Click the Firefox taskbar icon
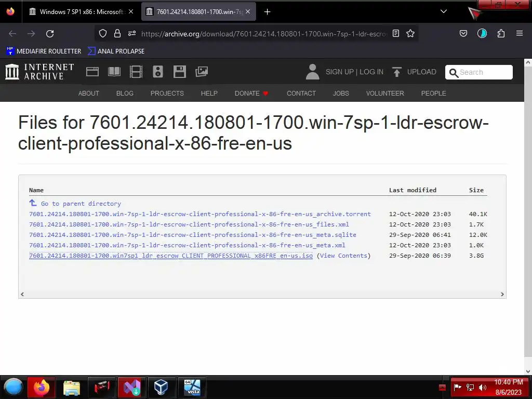The image size is (532, 399). tap(42, 387)
